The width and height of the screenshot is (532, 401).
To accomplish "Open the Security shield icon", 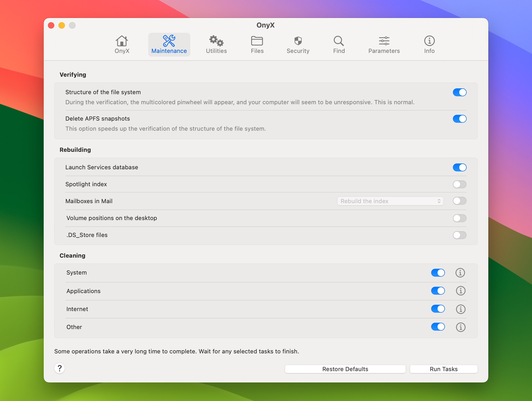I will [x=298, y=41].
